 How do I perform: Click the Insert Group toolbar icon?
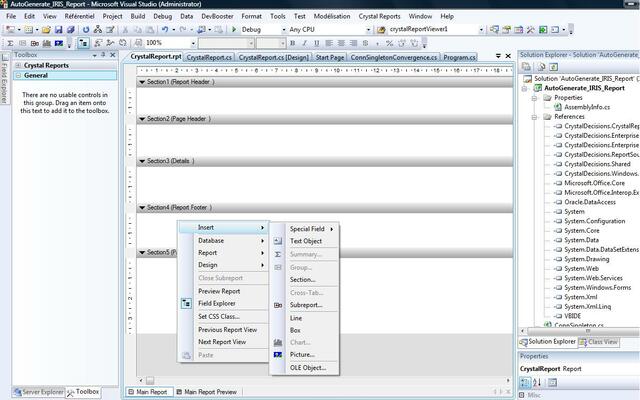coord(22,43)
